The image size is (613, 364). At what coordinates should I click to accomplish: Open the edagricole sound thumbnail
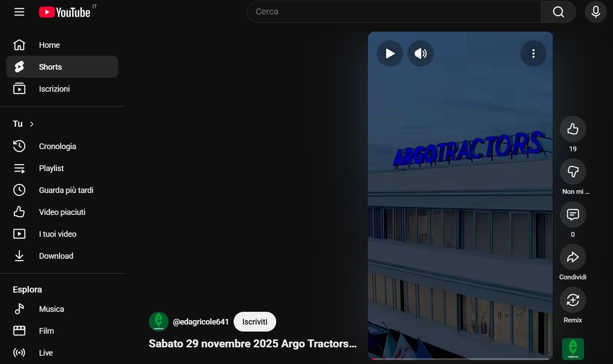coord(573,349)
